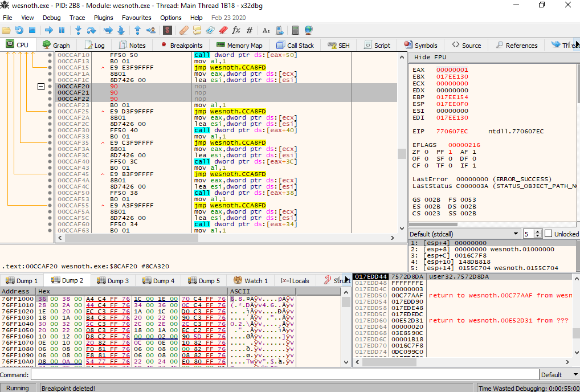The height and width of the screenshot is (392, 580).
Task: Open the File menu
Action: [7, 18]
